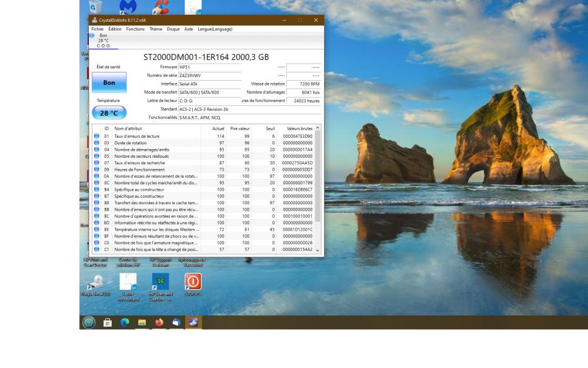Click the Standard field showing ACS-2
Viewport: 588px width, 368px height.
click(250, 110)
